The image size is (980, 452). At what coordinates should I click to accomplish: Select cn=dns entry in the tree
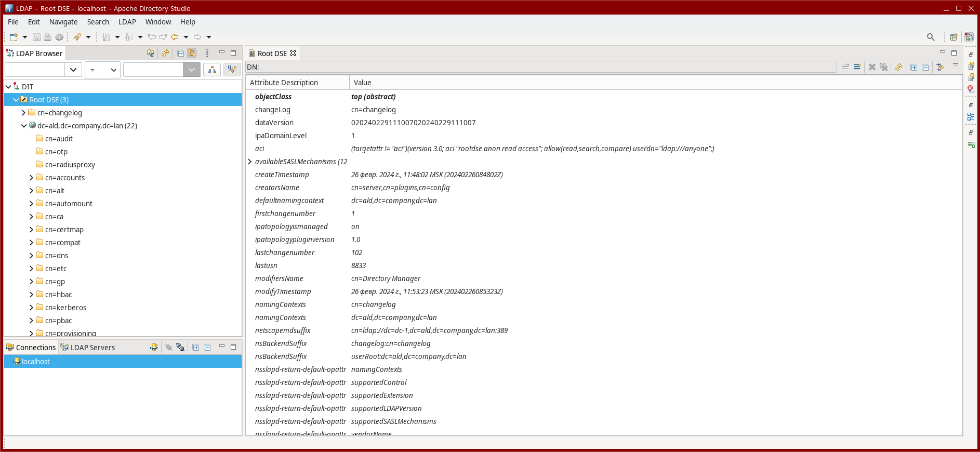(x=57, y=256)
